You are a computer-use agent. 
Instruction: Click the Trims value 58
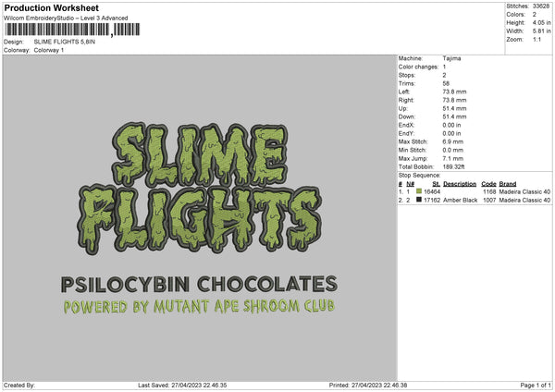[x=446, y=83]
